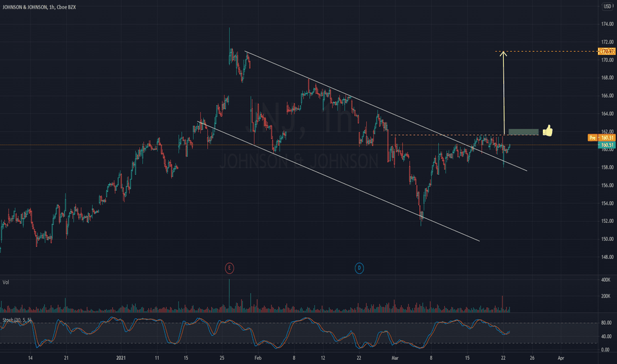Click the teal 160.51 current price label

606,145
